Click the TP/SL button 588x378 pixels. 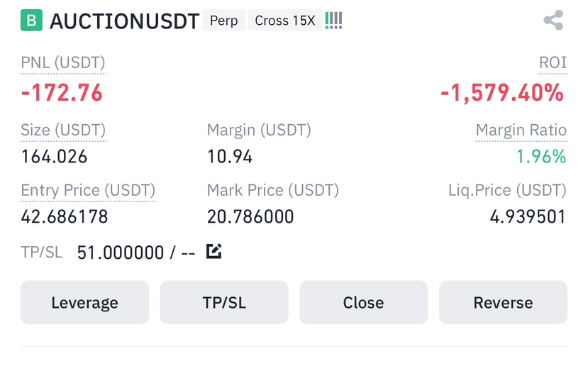click(x=224, y=302)
